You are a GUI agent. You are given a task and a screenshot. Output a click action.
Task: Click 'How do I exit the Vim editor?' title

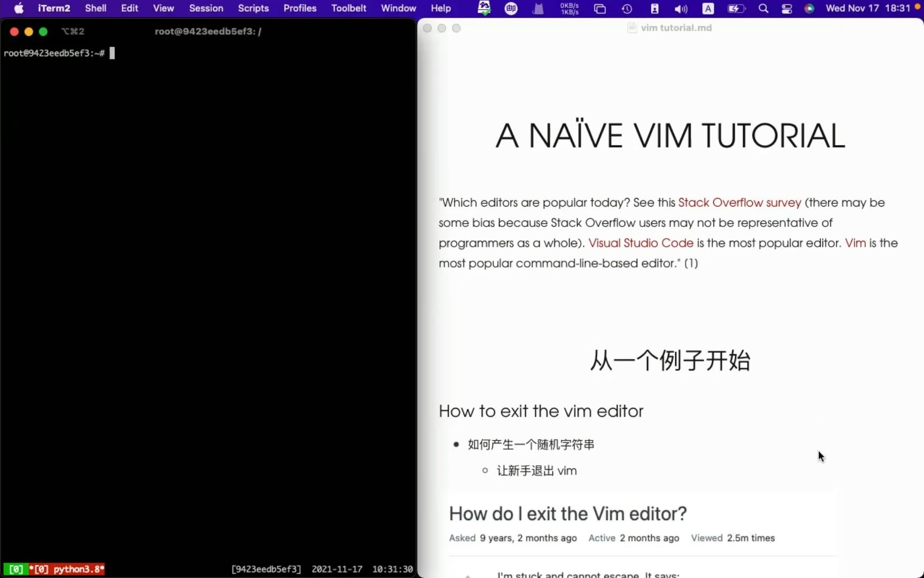click(x=568, y=514)
